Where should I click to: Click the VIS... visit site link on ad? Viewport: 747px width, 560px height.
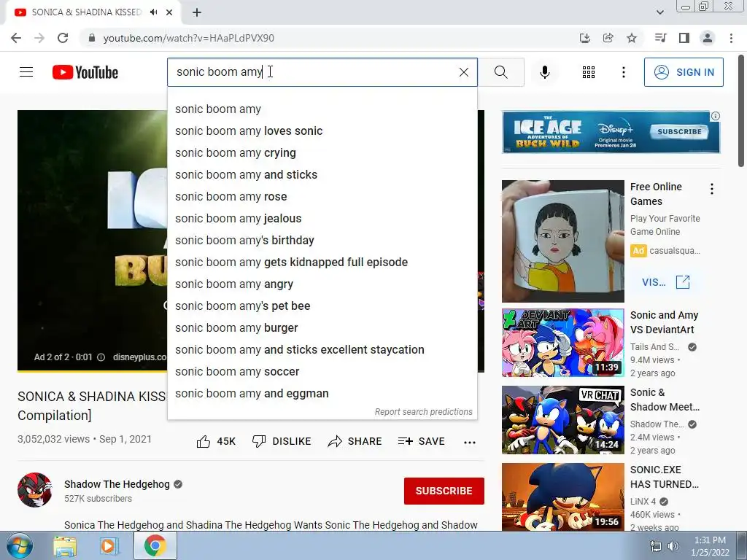(665, 282)
